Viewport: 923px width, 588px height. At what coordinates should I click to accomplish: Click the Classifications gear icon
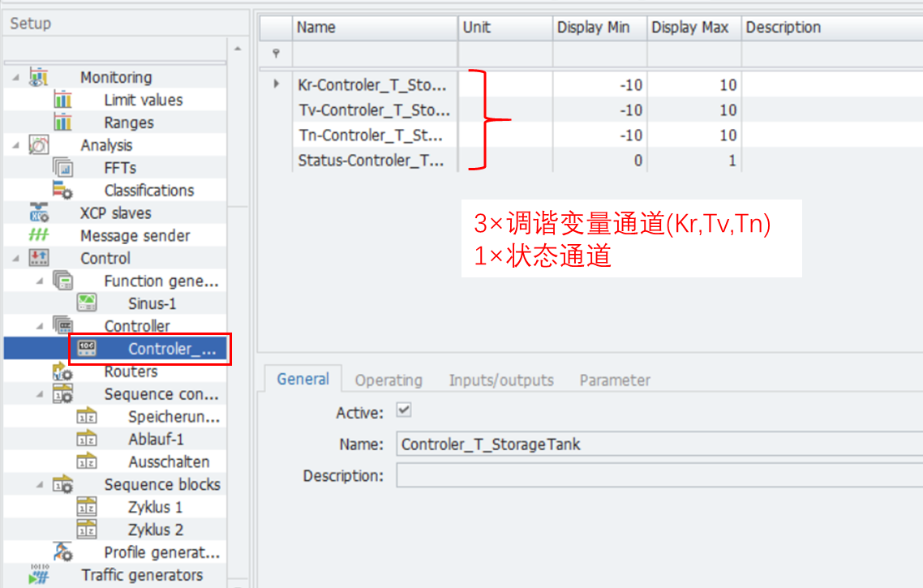[x=62, y=190]
